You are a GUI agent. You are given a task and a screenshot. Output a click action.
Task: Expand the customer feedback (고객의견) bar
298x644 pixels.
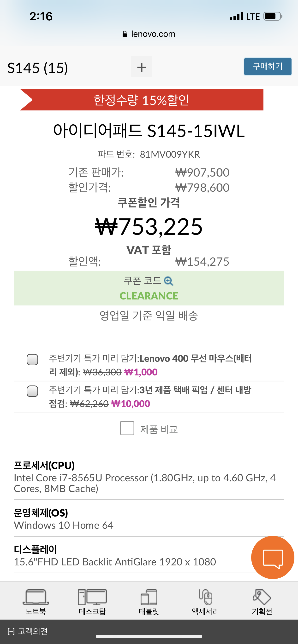coord(28,631)
